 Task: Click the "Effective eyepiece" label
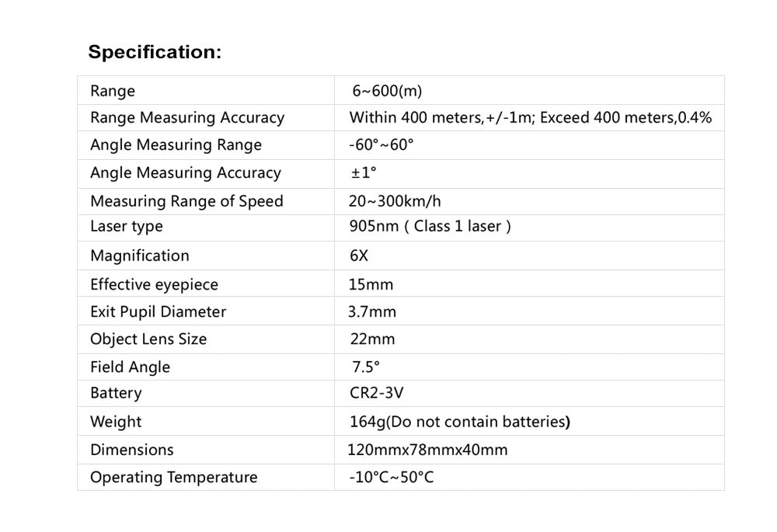click(x=154, y=284)
